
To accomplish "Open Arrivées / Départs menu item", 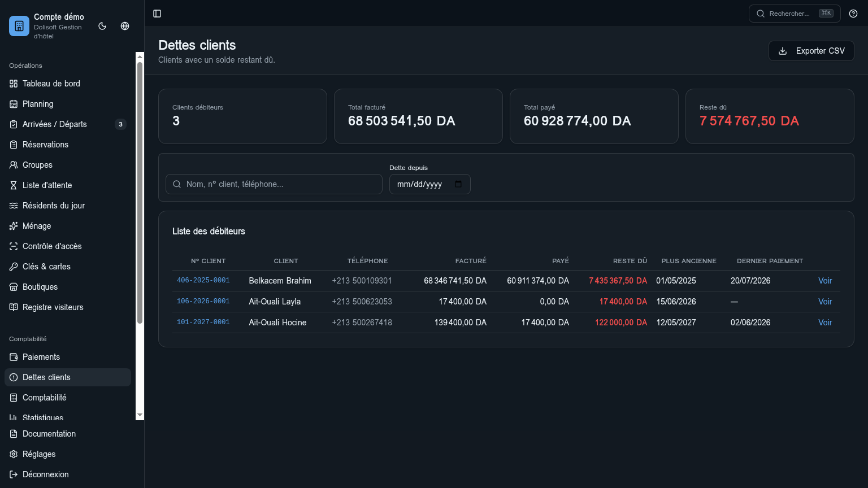I will (68, 124).
